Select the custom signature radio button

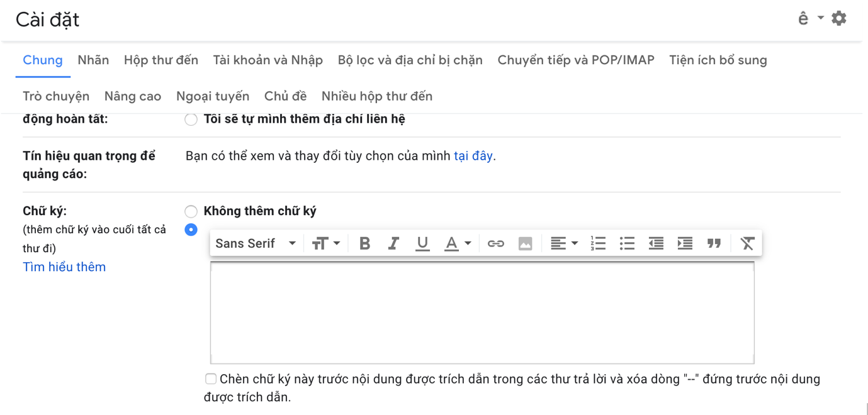tap(191, 230)
